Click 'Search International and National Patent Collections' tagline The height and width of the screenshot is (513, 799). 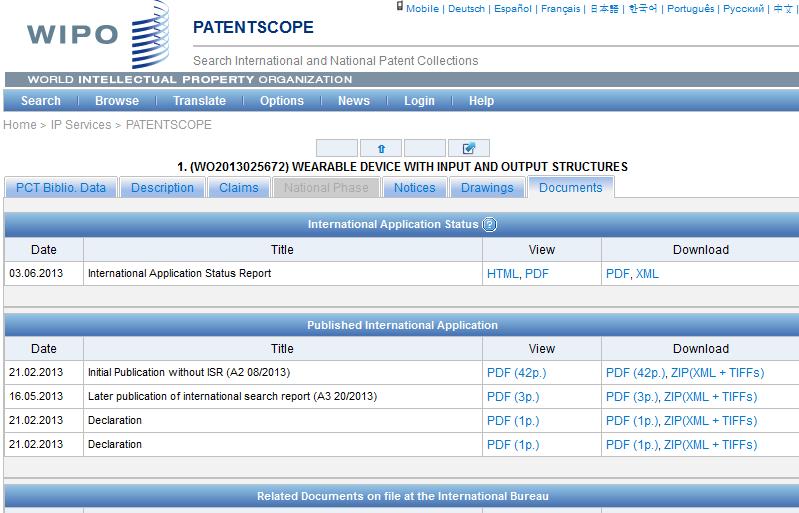click(x=335, y=61)
